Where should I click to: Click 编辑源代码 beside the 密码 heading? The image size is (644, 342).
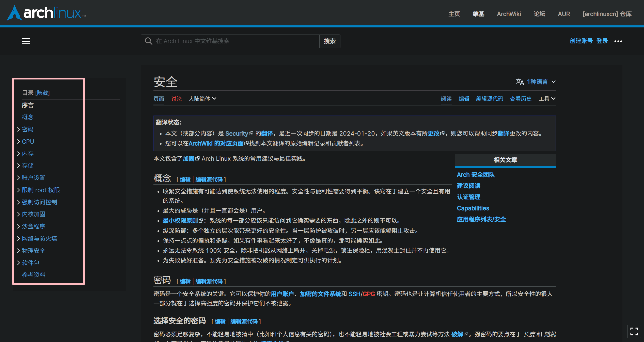(209, 282)
